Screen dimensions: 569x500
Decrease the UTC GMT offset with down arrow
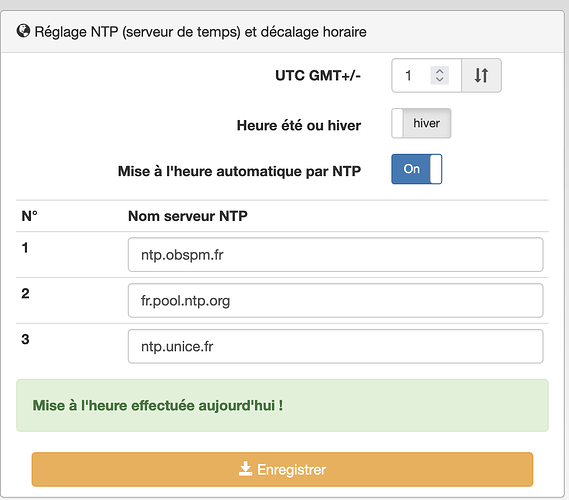(439, 79)
